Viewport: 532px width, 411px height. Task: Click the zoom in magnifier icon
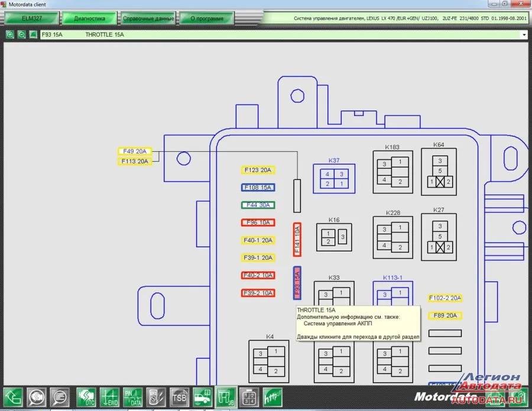coord(10,35)
